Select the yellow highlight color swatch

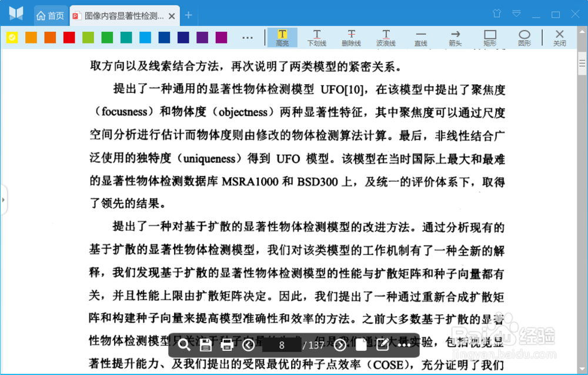tap(12, 38)
